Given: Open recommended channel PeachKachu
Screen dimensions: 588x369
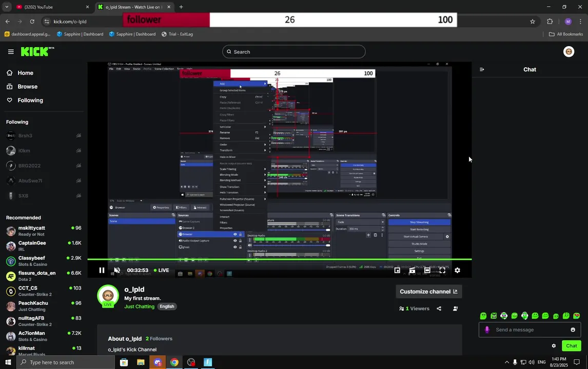Looking at the screenshot, I should 44,305.
